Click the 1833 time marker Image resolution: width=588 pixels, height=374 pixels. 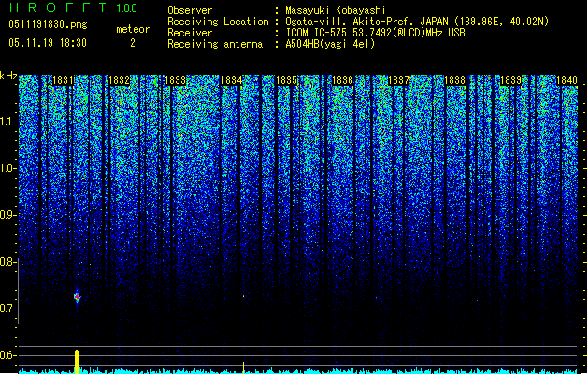click(x=175, y=80)
